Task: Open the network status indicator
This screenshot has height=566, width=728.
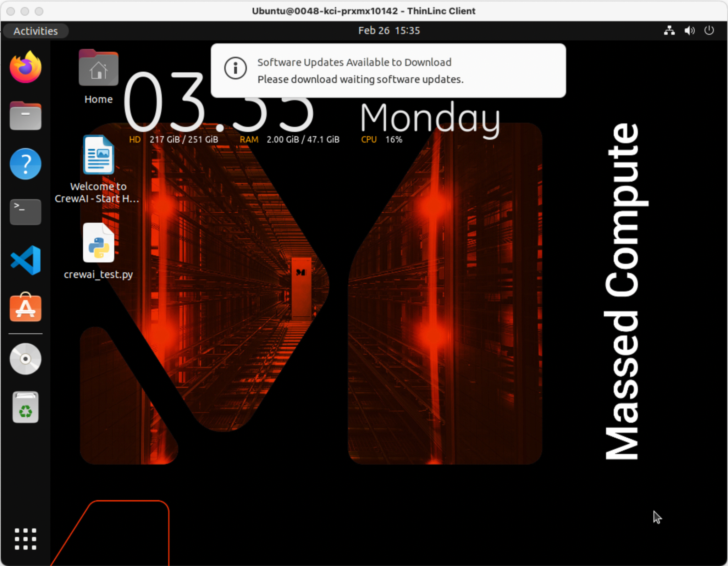Action: click(669, 30)
